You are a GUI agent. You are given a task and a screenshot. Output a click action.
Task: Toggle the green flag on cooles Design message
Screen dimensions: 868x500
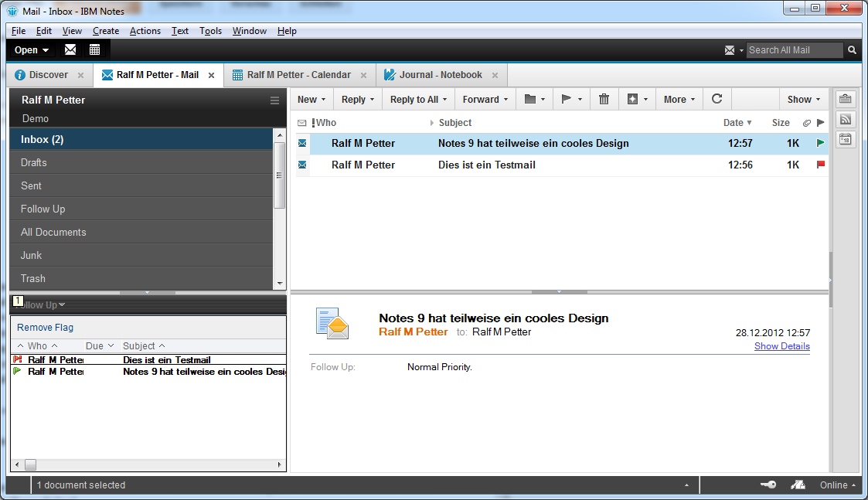click(x=820, y=143)
